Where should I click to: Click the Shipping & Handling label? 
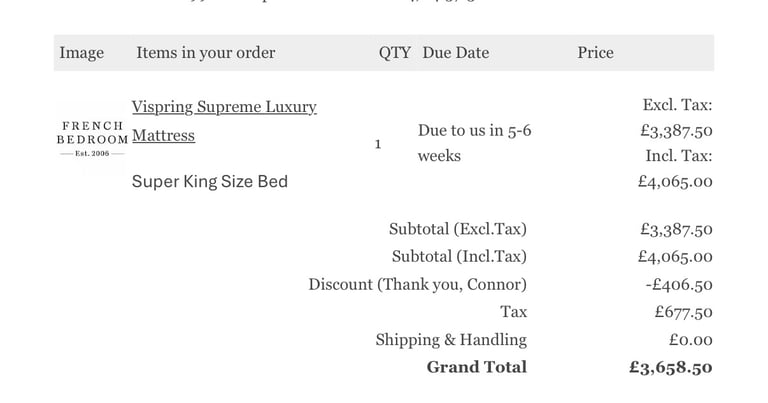tap(451, 339)
